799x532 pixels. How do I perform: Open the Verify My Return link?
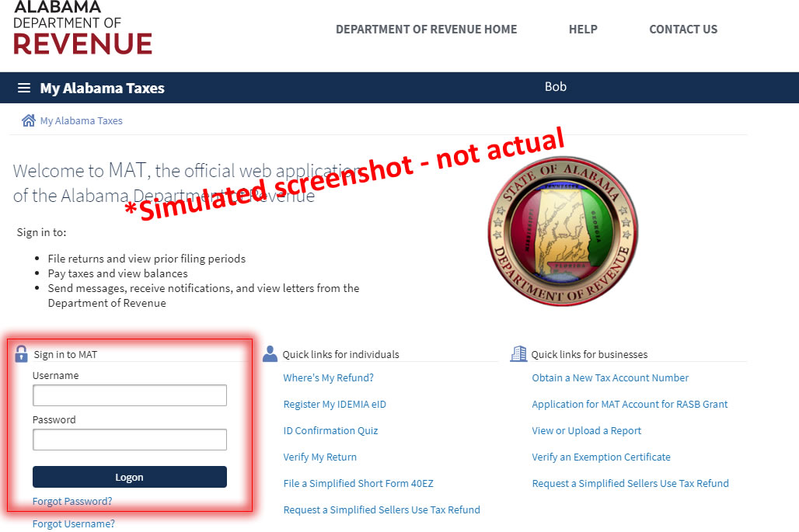(x=319, y=457)
